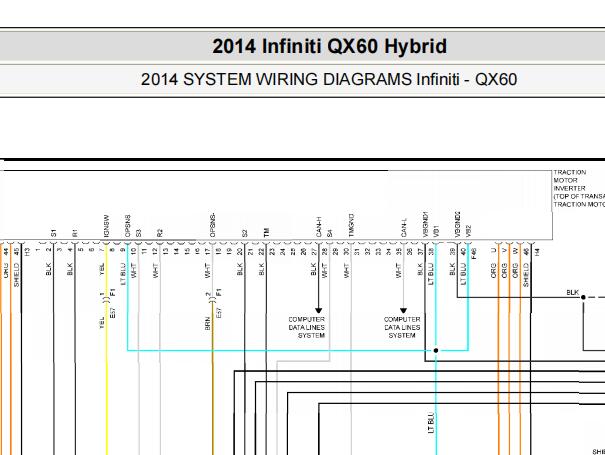
Task: Select pin number 40 on the connector
Action: point(463,252)
